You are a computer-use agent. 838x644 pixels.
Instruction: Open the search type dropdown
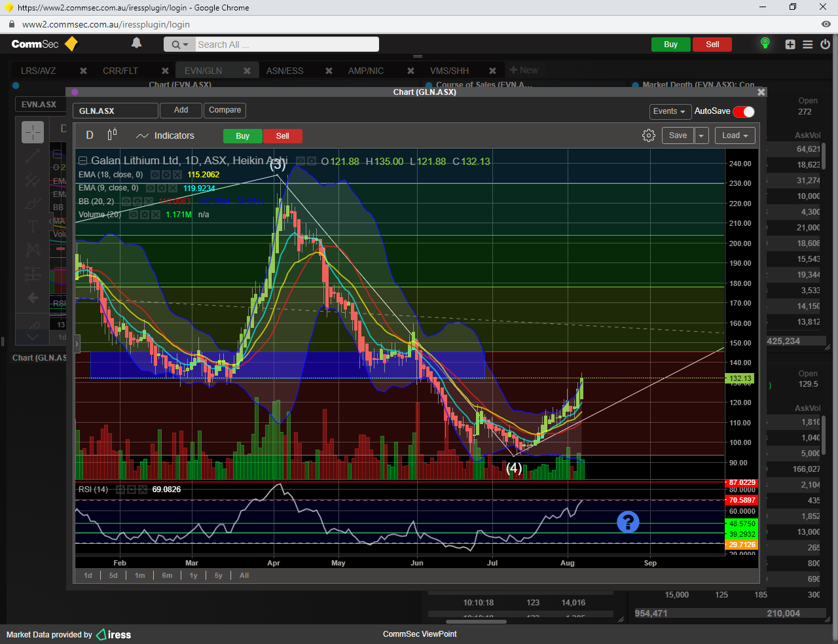tap(179, 45)
